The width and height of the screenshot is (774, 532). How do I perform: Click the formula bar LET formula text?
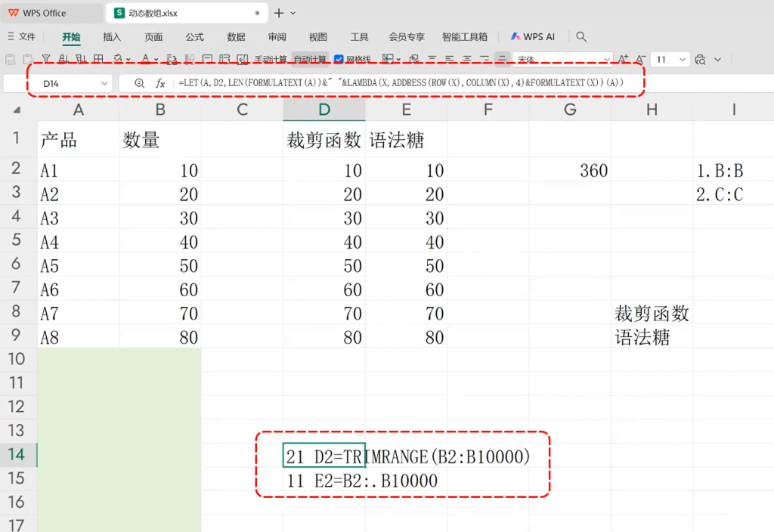click(x=401, y=83)
